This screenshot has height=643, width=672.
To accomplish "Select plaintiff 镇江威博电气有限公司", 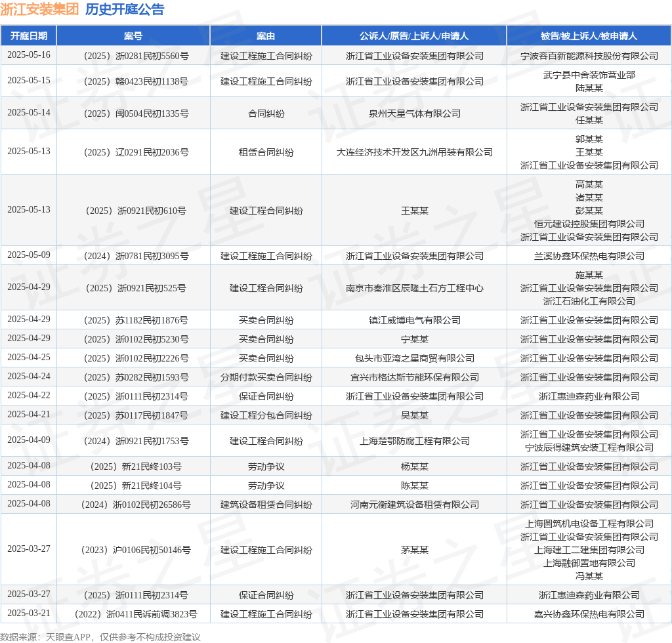I will 415,320.
